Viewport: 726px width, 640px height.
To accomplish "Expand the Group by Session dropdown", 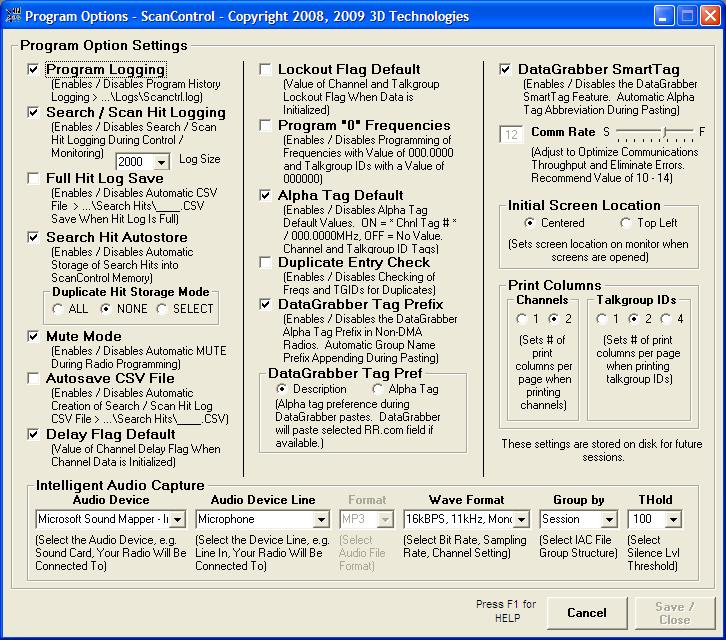I will pos(609,520).
